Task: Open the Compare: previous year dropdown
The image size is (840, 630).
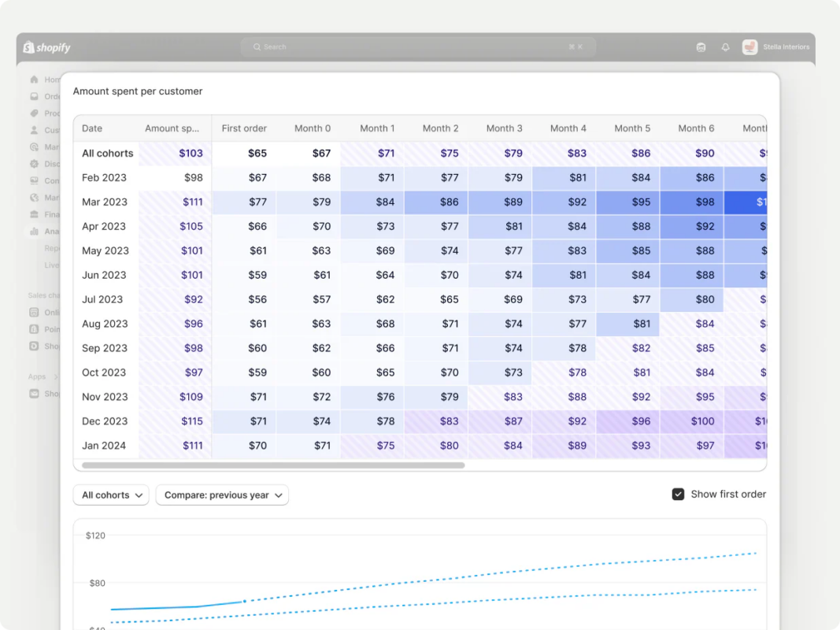Action: [222, 495]
